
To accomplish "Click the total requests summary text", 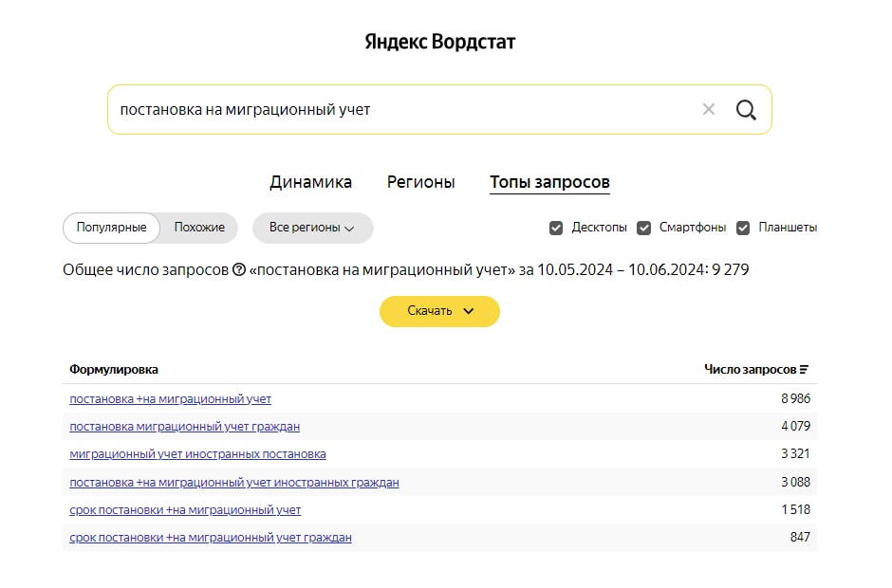I will 405,269.
